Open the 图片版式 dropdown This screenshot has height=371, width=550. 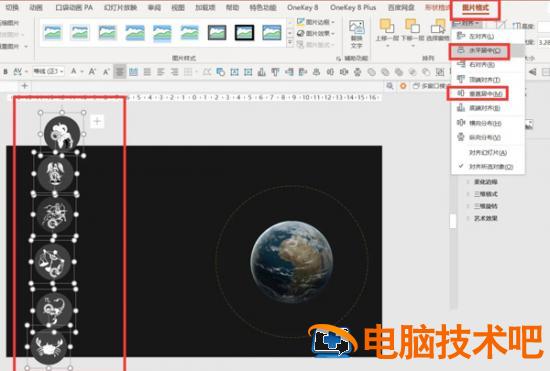click(315, 45)
